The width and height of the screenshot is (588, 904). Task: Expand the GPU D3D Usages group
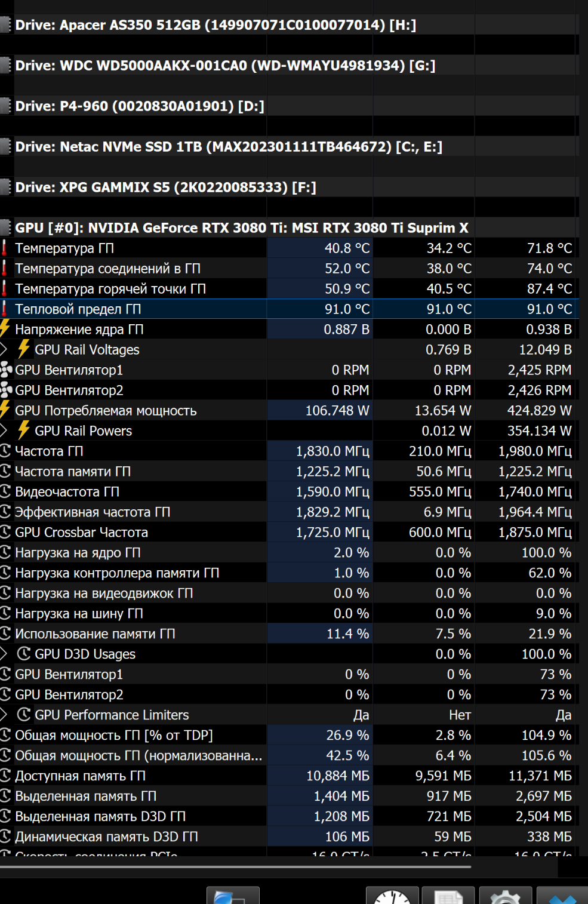tap(4, 654)
